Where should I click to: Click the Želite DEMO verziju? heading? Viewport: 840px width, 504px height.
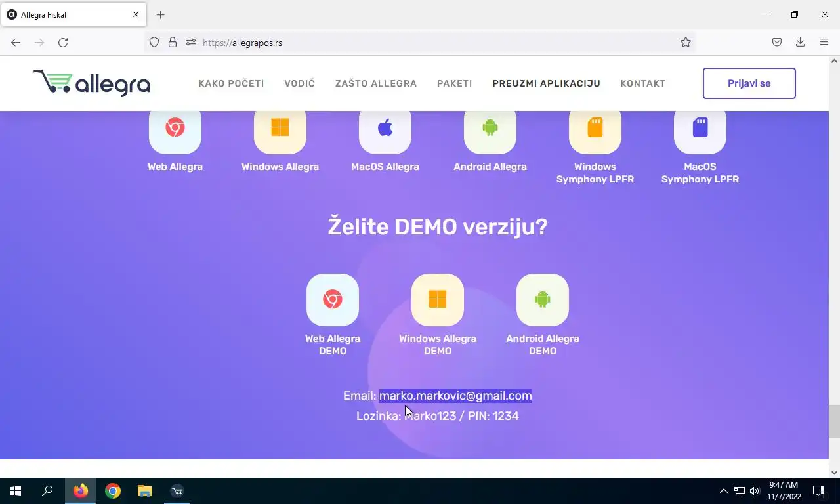pos(438,227)
